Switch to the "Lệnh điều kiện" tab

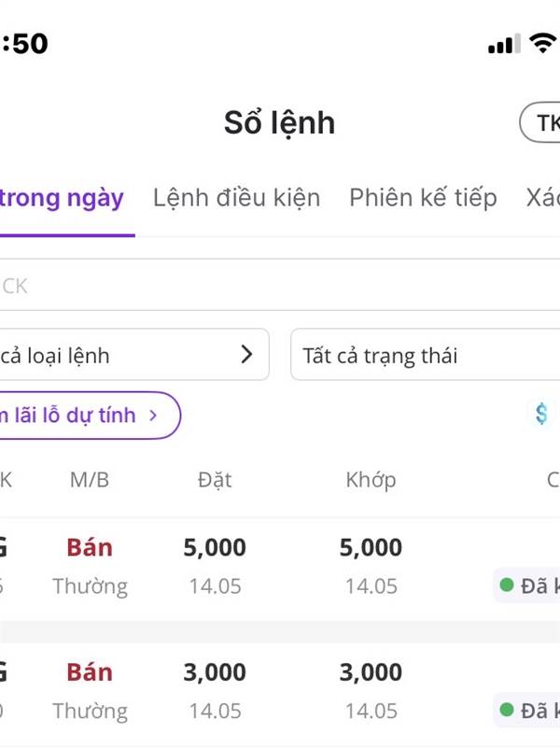[x=236, y=198]
